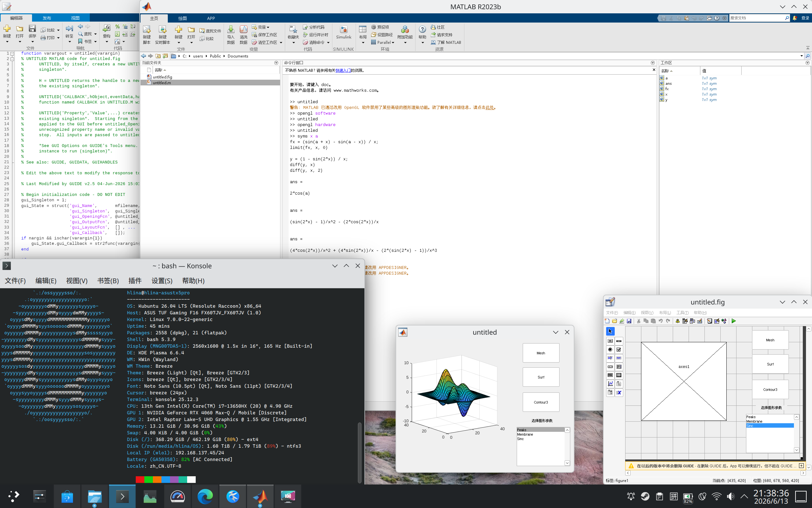Click Mesh button in untitled figure

coord(541,353)
